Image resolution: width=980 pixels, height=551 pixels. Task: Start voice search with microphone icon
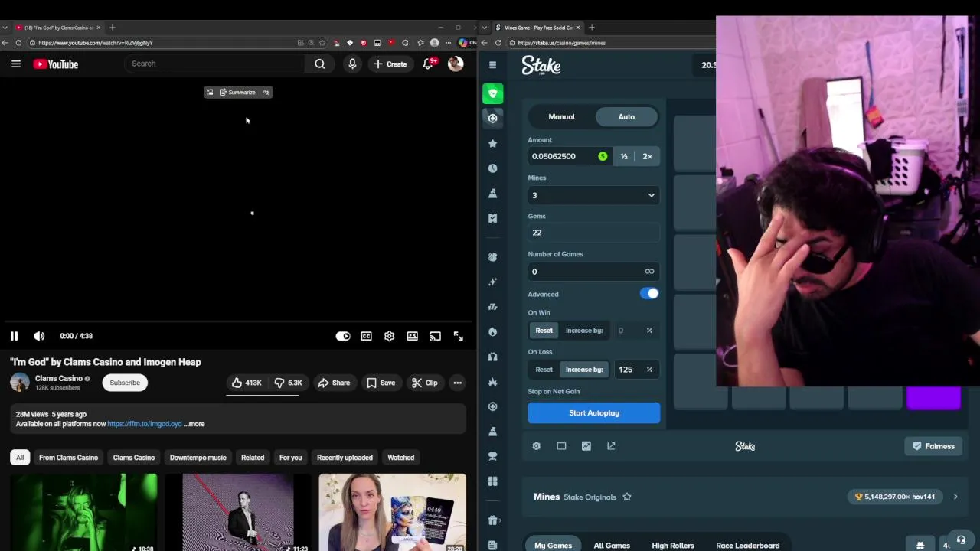click(352, 64)
